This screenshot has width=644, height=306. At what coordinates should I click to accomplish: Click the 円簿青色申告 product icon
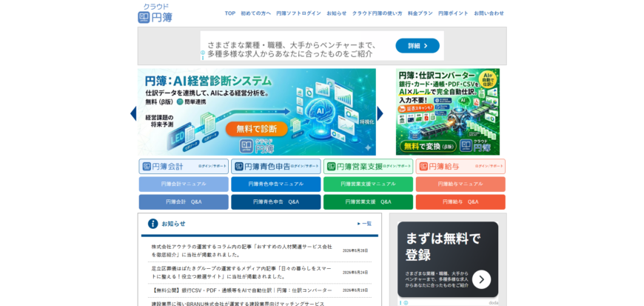[x=239, y=167]
